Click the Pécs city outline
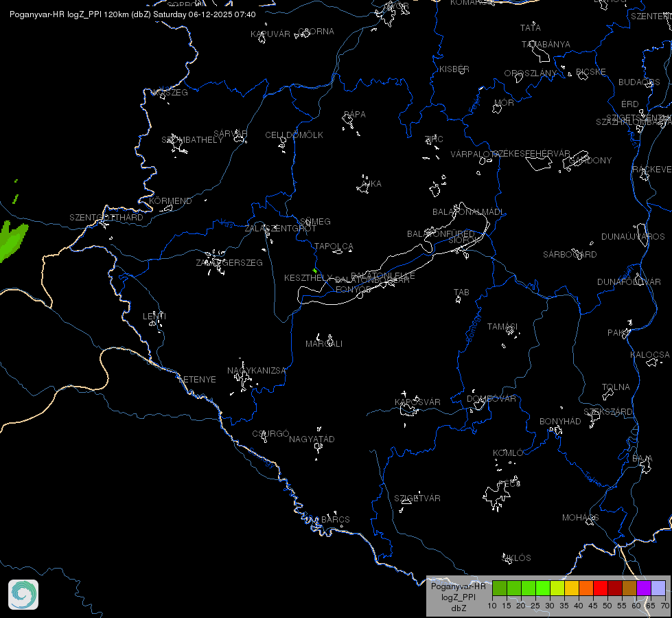Screen dimensions: 672x618 pyautogui.click(x=497, y=496)
